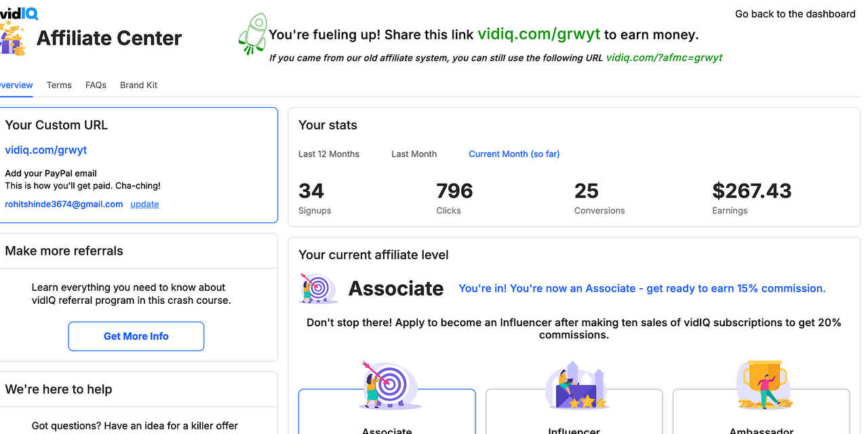The height and width of the screenshot is (434, 868).
Task: Select the Influencer level card illustration
Action: click(574, 384)
